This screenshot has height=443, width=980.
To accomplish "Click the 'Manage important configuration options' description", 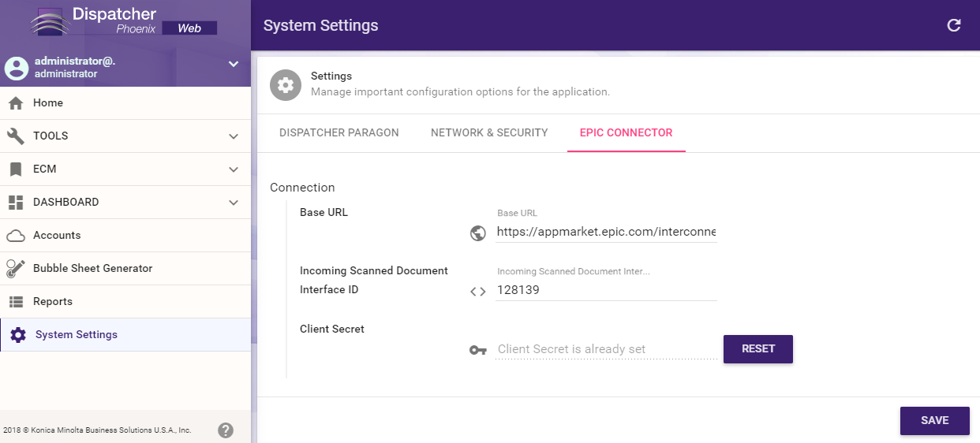I will (460, 91).
